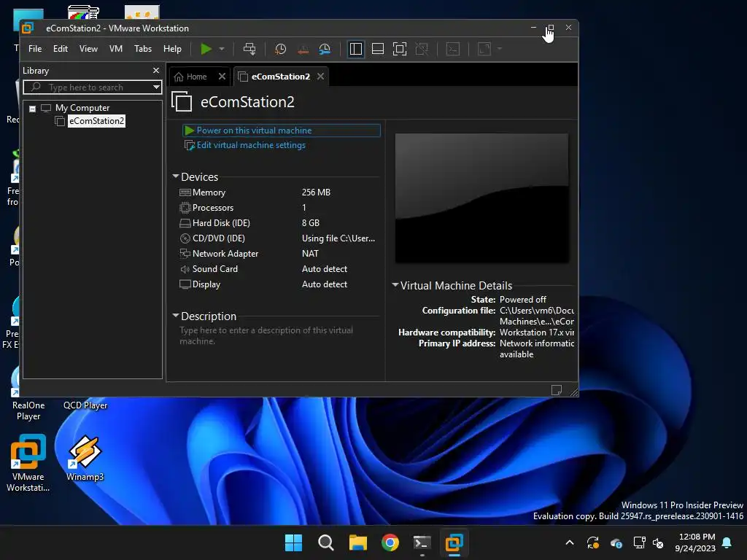Screen dimensions: 747x560
Task: Click the Network Adapter device
Action: pos(279,254)
